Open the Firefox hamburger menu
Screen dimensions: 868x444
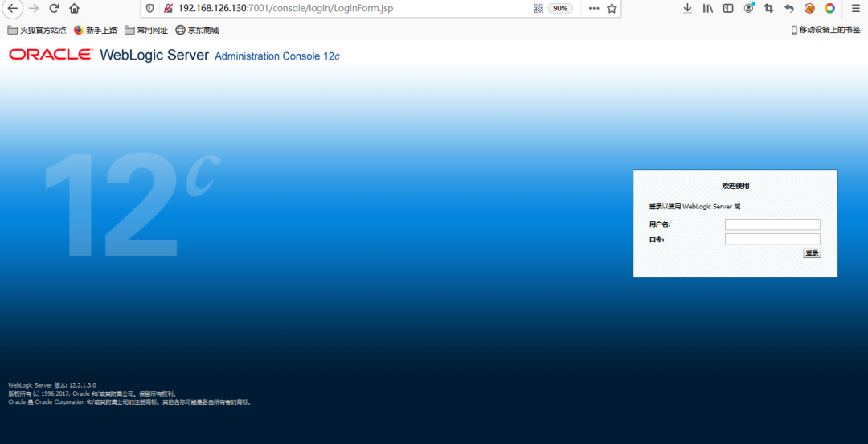(855, 8)
